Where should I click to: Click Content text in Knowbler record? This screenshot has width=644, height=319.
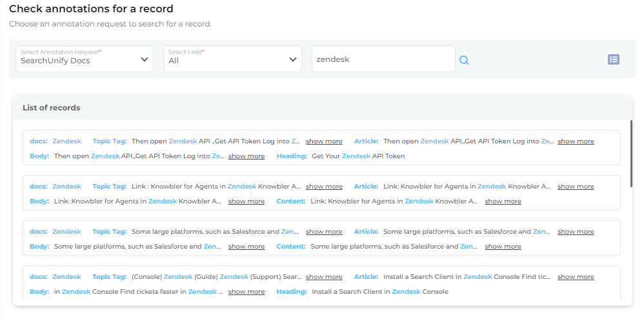[394, 201]
